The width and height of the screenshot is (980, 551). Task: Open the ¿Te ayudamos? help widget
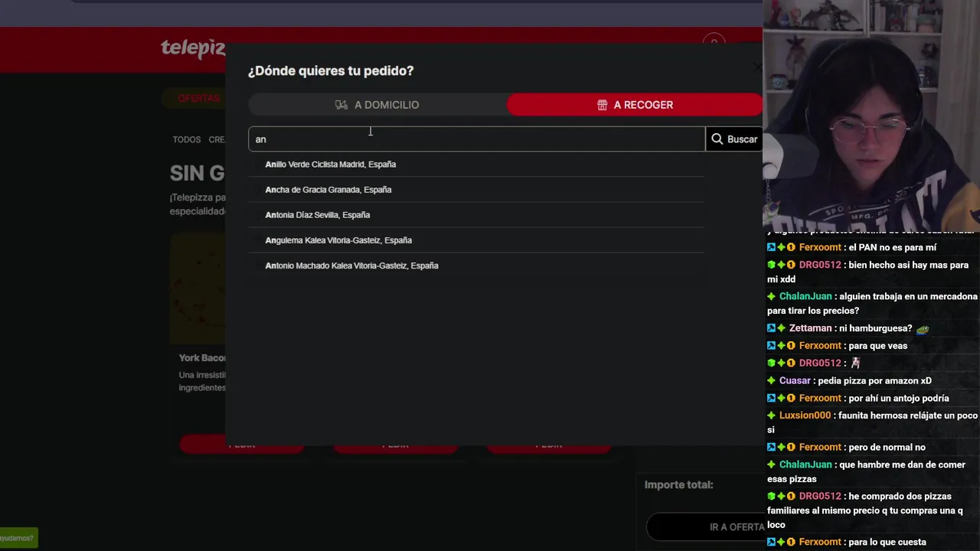(x=18, y=539)
